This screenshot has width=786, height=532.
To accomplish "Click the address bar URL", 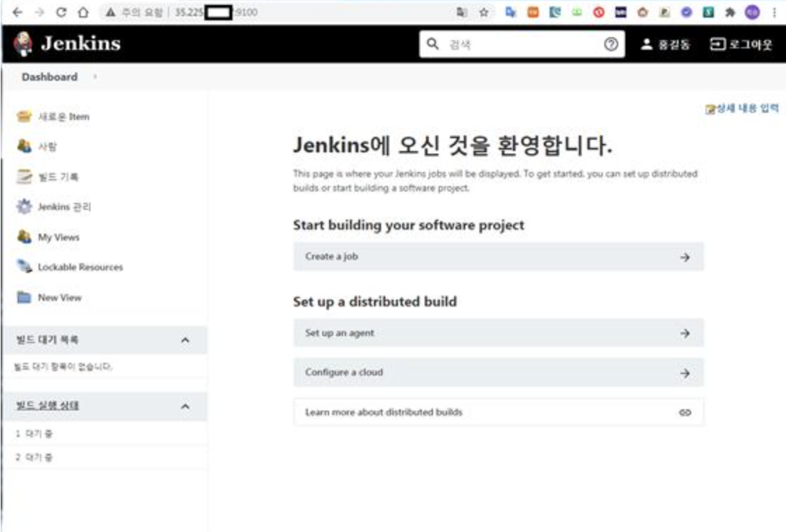I will tap(216, 13).
